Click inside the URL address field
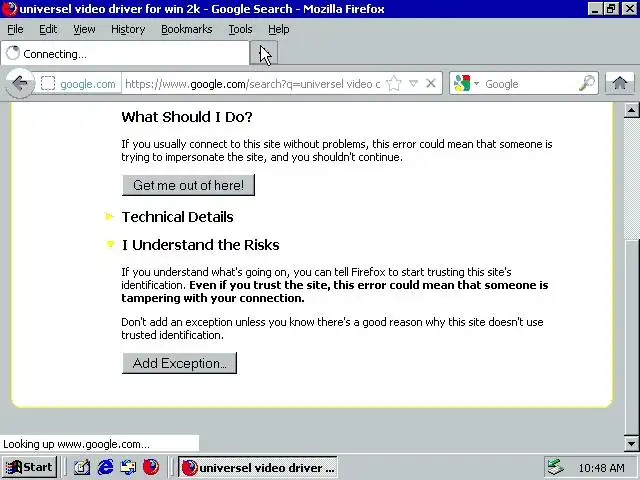Image resolution: width=640 pixels, height=480 pixels. tap(253, 84)
